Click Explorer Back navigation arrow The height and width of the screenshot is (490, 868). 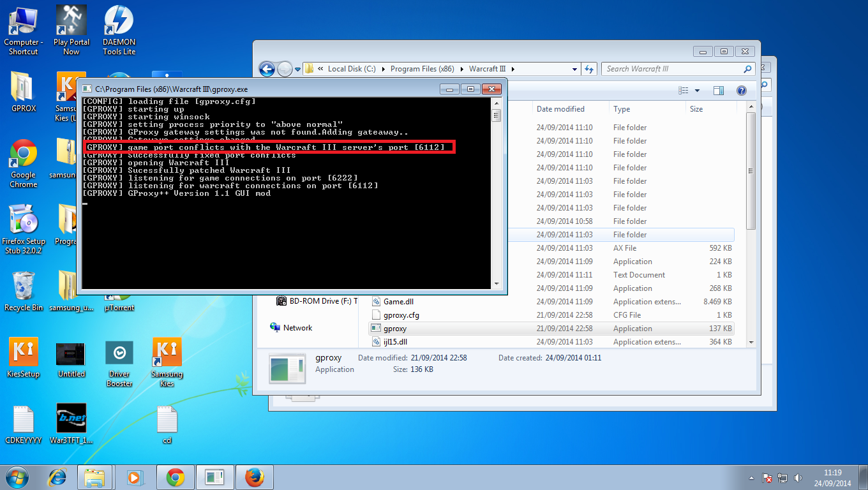267,69
